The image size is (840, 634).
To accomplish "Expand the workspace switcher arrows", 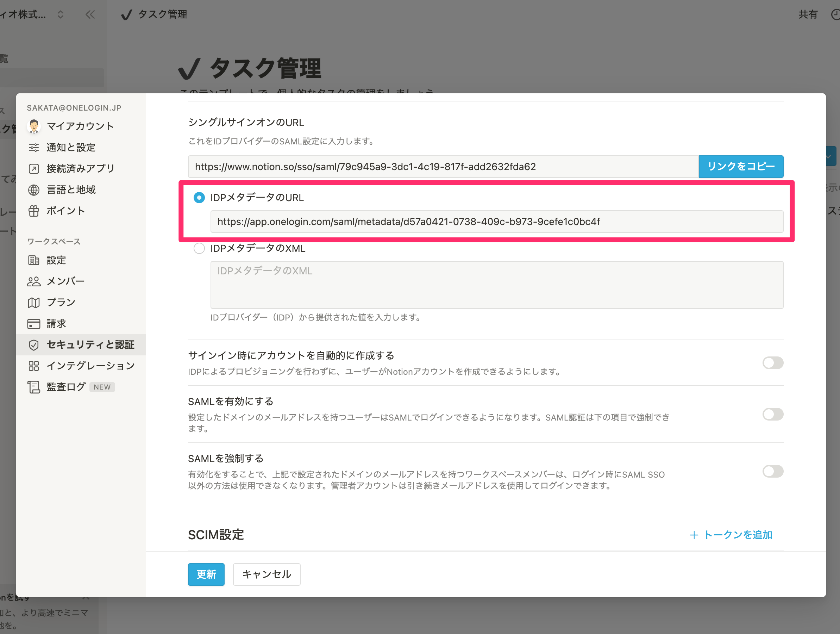I will 61,14.
